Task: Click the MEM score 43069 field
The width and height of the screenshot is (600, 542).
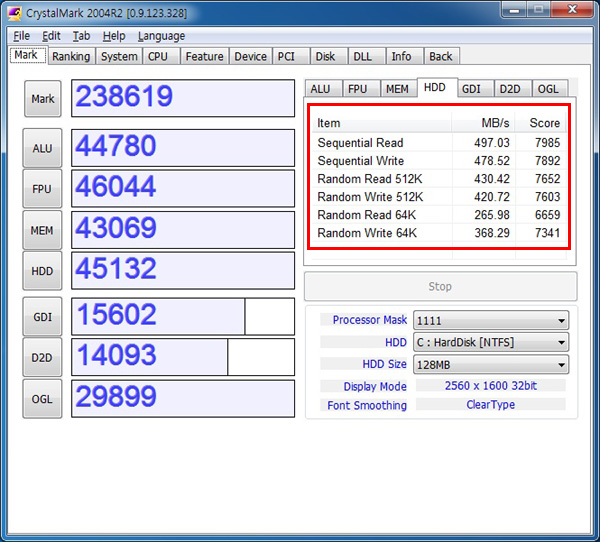Action: [183, 230]
